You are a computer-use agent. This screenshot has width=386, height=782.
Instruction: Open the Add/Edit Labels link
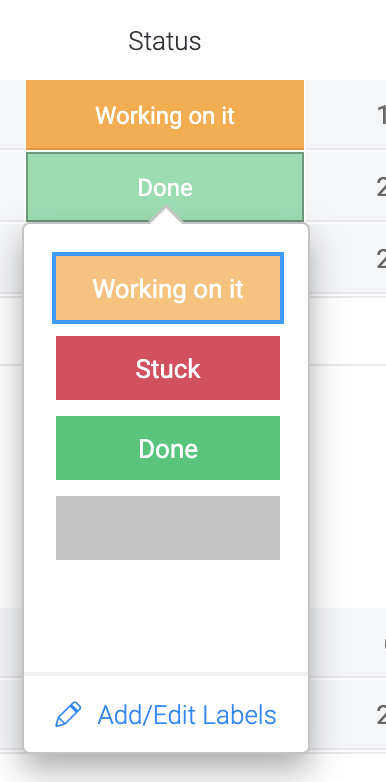187,715
